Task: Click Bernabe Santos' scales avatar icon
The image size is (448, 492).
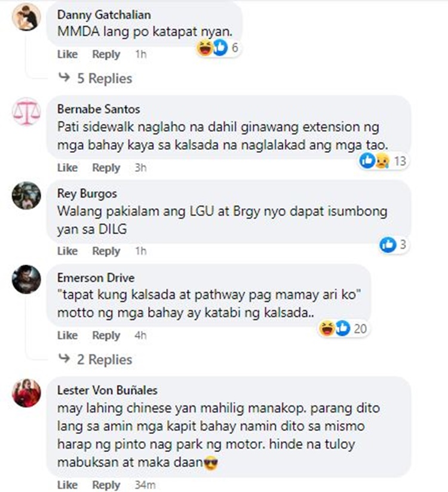Action: (x=26, y=112)
